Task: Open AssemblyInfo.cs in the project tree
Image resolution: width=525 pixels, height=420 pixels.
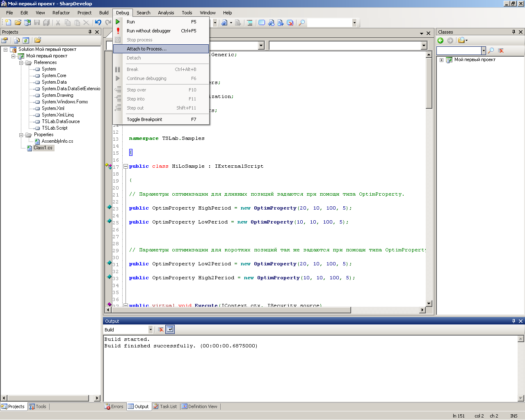Action: [x=57, y=141]
